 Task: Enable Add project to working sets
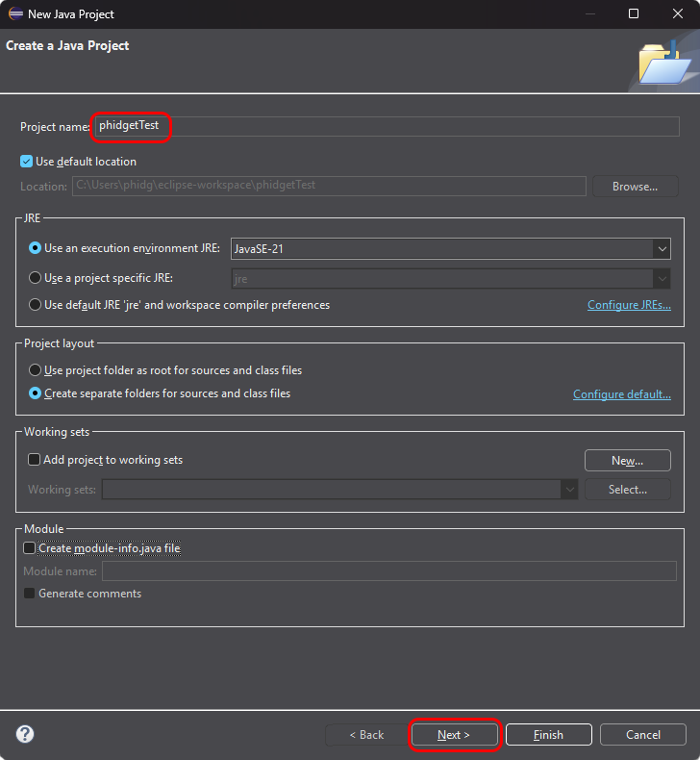[x=35, y=460]
